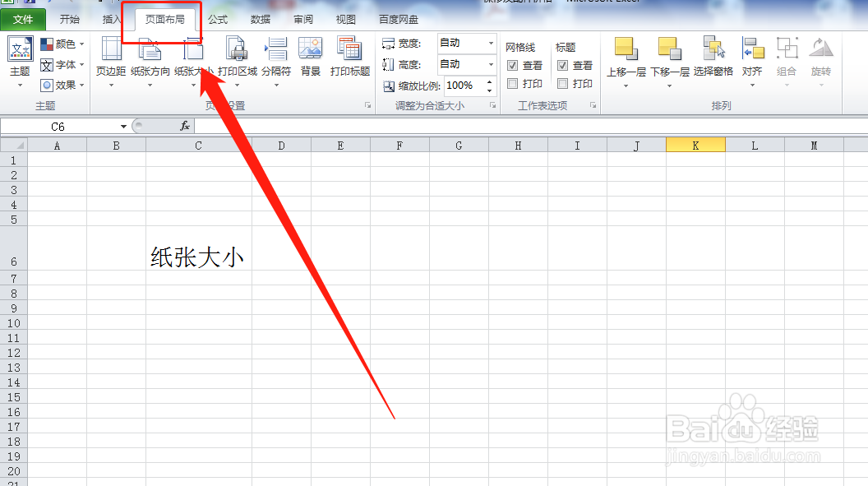Select column G header
This screenshot has height=486, width=868.
(x=459, y=145)
